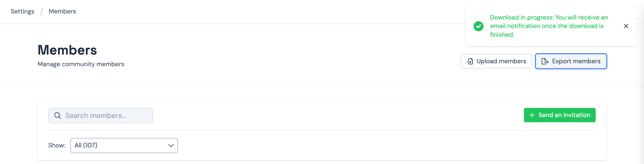Select the Members breadcrumb item
This screenshot has width=644, height=164.
[x=62, y=11]
